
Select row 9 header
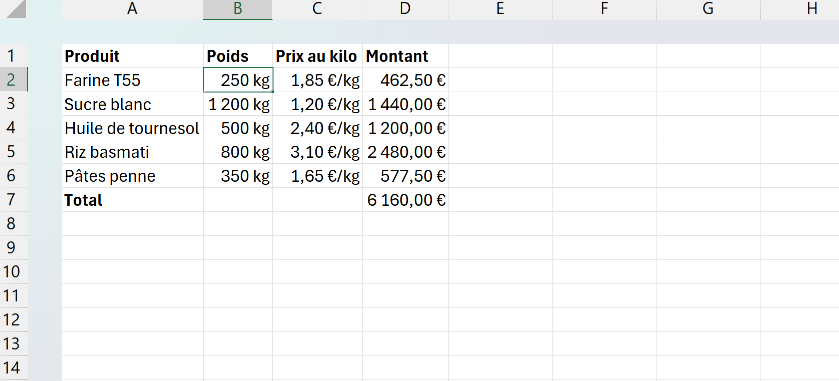coord(13,248)
